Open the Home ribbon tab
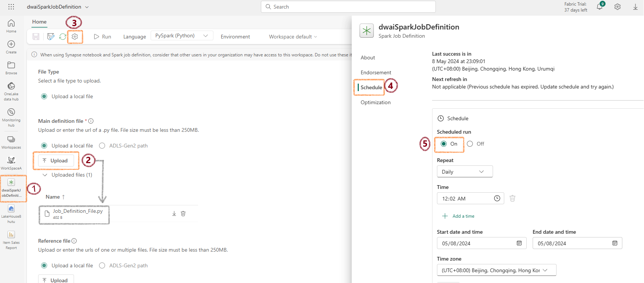Image resolution: width=644 pixels, height=283 pixels. [x=39, y=22]
